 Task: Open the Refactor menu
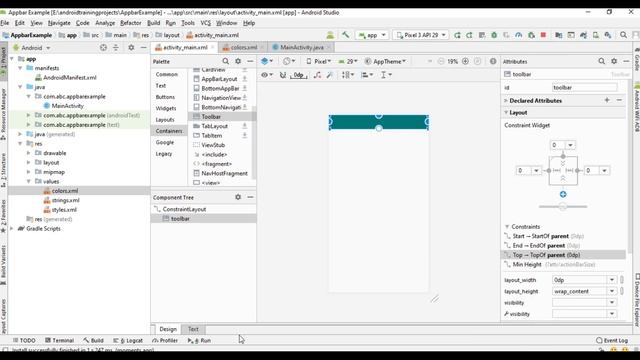(x=131, y=23)
